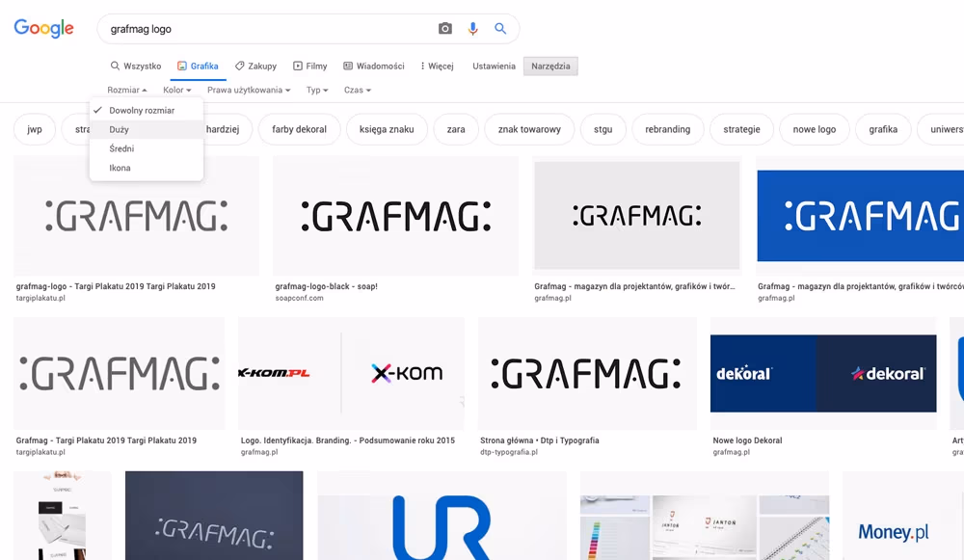
Task: Open the dark slate Grafmag logo thumbnail
Action: [214, 516]
